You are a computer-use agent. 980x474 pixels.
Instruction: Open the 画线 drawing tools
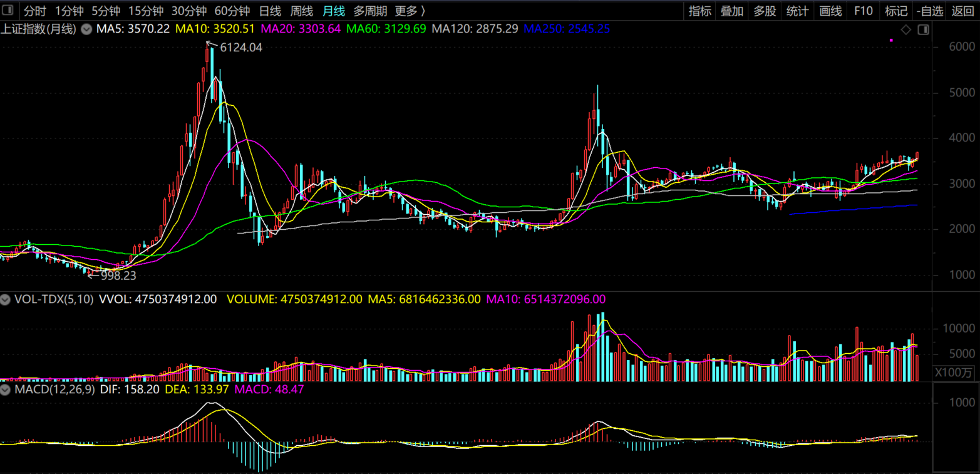click(x=830, y=11)
